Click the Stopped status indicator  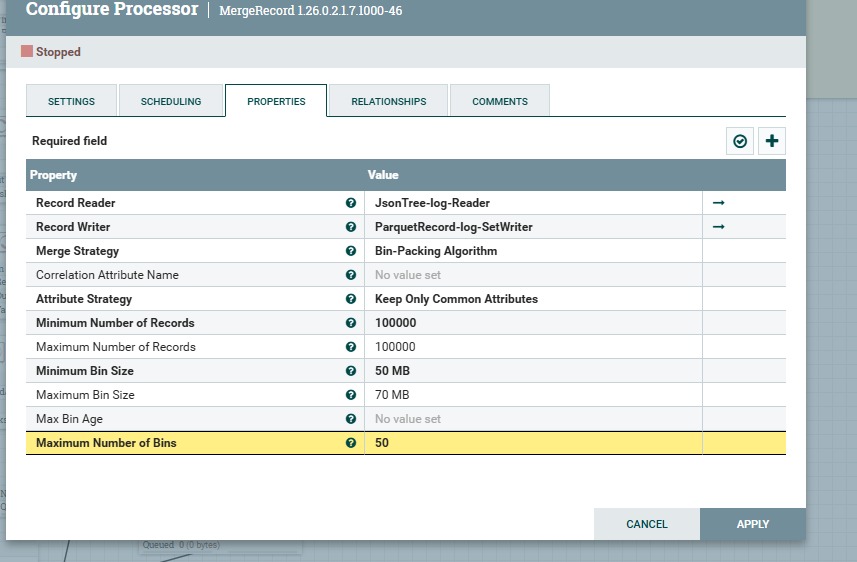coord(51,52)
